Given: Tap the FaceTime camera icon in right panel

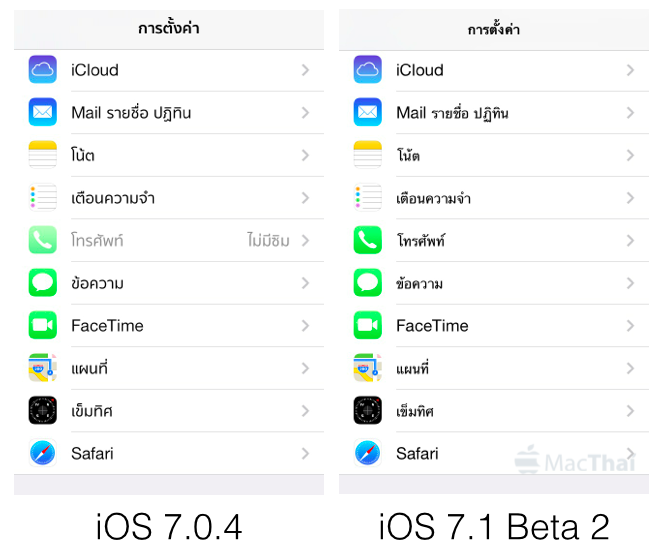Looking at the screenshot, I should click(x=367, y=325).
